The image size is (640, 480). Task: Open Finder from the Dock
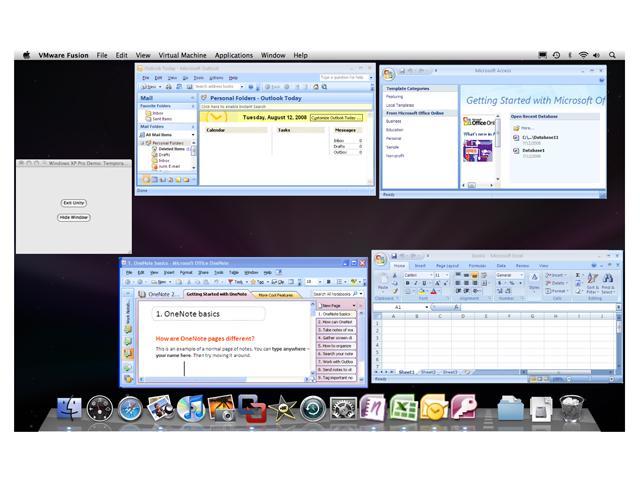pos(69,408)
